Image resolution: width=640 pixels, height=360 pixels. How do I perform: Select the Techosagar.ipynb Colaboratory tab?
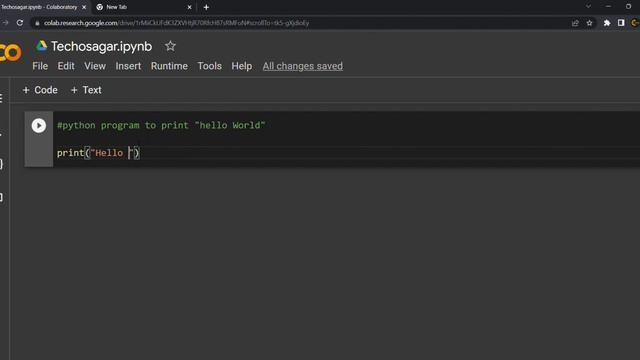point(43,7)
